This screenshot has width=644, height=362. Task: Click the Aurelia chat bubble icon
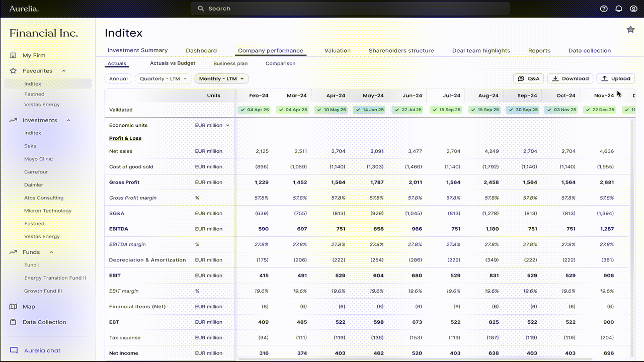click(14, 350)
